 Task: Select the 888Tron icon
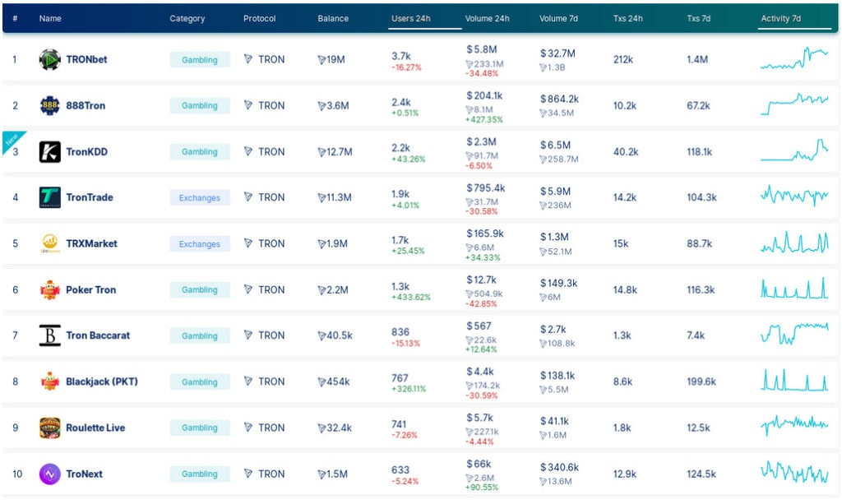(x=49, y=105)
